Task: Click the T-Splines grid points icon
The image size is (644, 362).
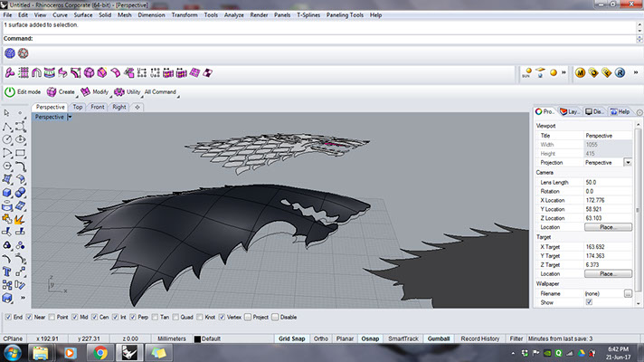Action: tap(23, 72)
